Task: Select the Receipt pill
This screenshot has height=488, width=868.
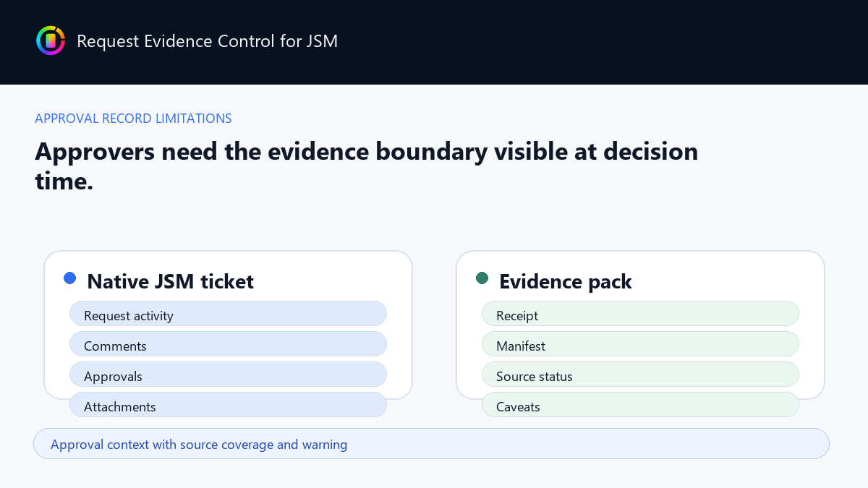Action: coord(640,314)
